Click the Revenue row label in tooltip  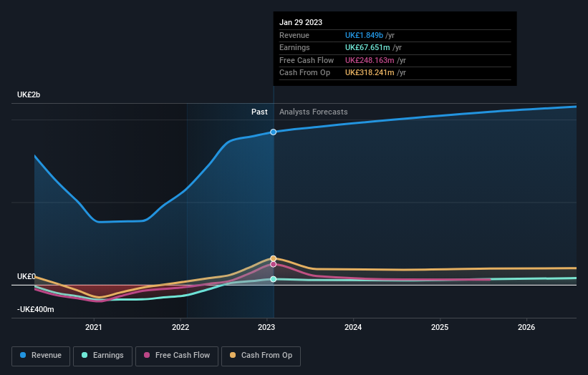pyautogui.click(x=294, y=35)
